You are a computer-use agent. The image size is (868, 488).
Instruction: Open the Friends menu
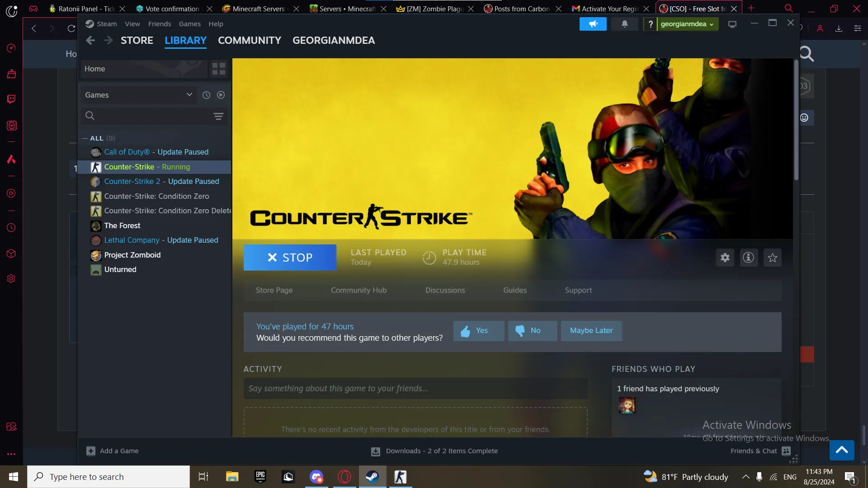tap(160, 24)
